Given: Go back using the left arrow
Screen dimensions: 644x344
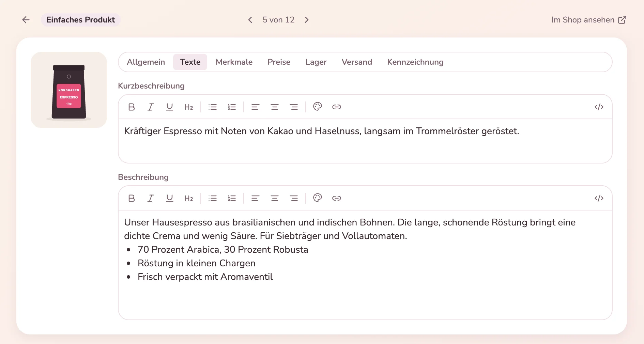Looking at the screenshot, I should [26, 20].
